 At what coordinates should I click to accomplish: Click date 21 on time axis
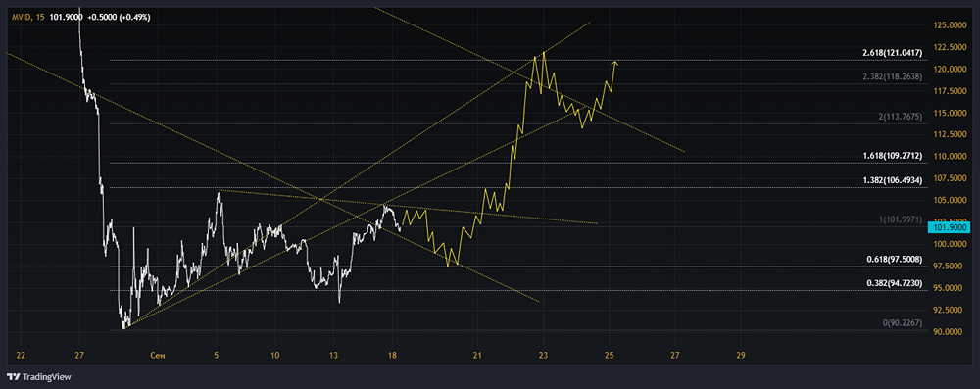[477, 356]
